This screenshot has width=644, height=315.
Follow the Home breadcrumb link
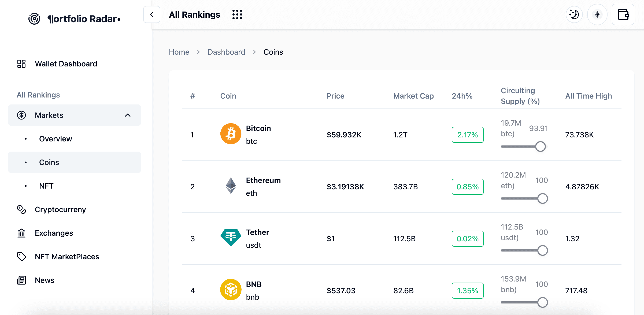[179, 52]
